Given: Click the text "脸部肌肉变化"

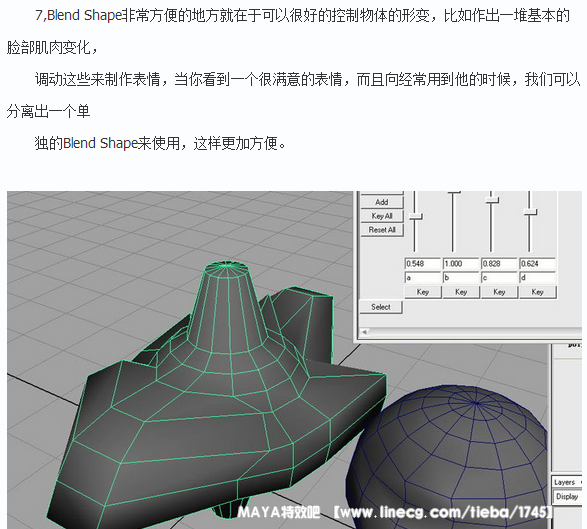Looking at the screenshot, I should tap(48, 48).
